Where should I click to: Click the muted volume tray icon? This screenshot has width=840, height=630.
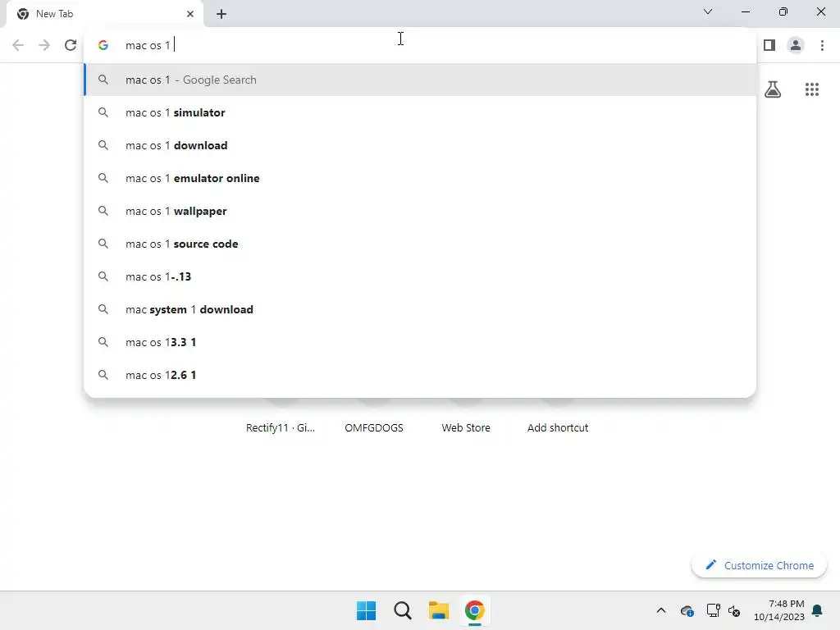click(734, 610)
